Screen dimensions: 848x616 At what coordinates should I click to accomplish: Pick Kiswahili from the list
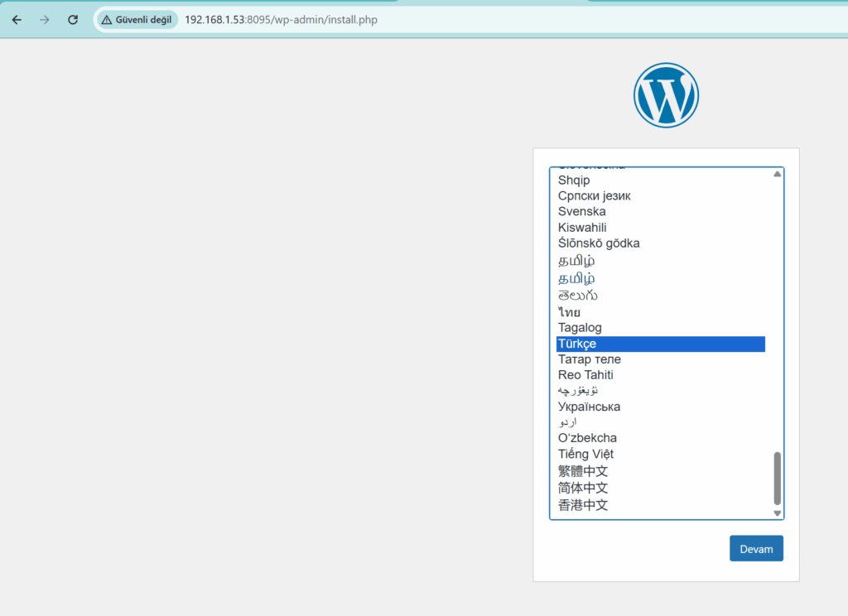point(582,227)
